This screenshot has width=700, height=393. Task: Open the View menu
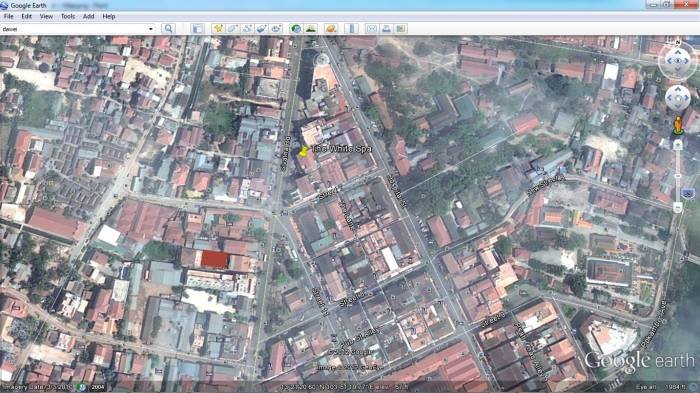(46, 17)
